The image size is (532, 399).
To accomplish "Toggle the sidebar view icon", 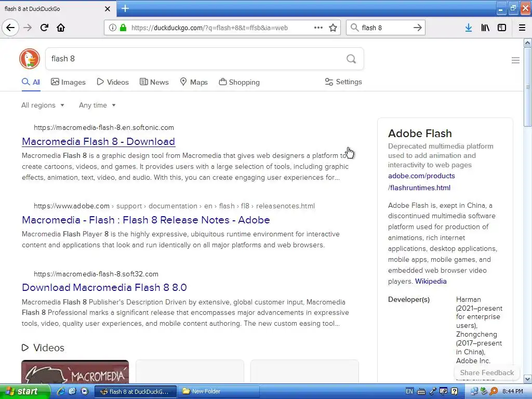I will click(x=502, y=28).
